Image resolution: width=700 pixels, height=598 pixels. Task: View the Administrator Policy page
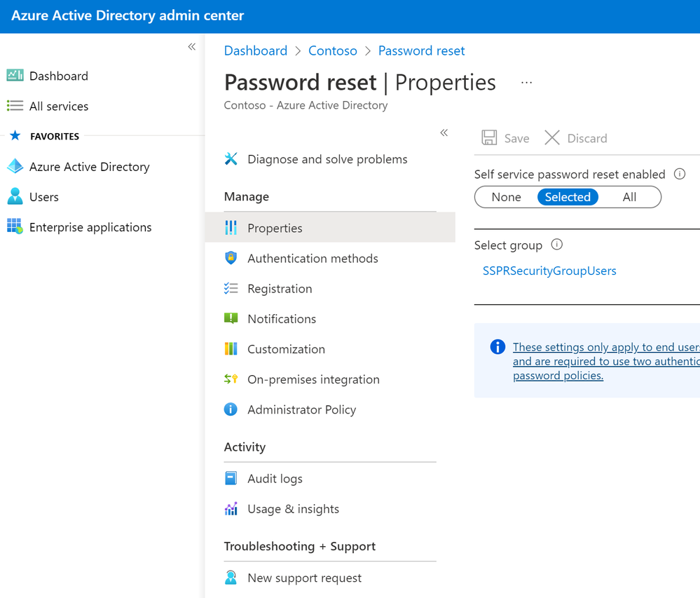click(x=302, y=409)
